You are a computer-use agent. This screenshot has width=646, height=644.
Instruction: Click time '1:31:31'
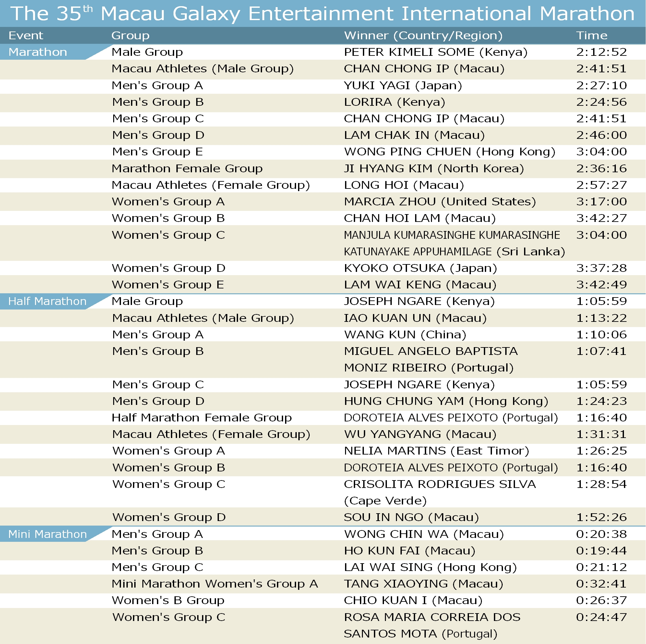tap(602, 434)
